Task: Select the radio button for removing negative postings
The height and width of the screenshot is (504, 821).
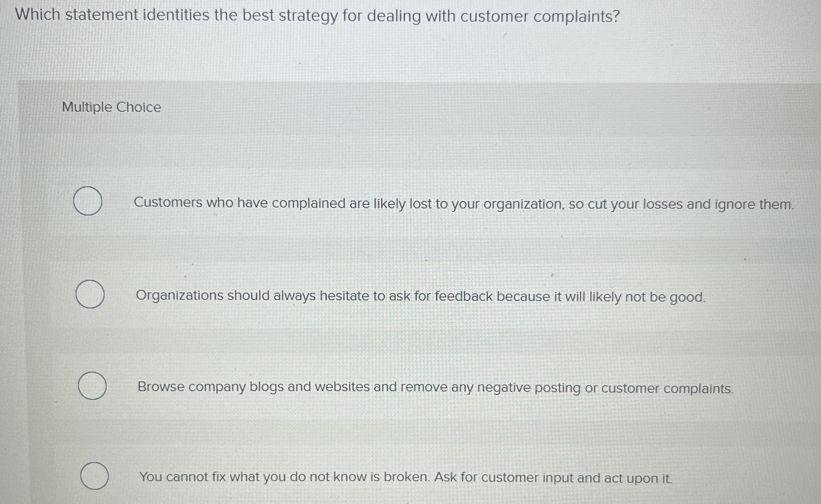Action: point(92,387)
